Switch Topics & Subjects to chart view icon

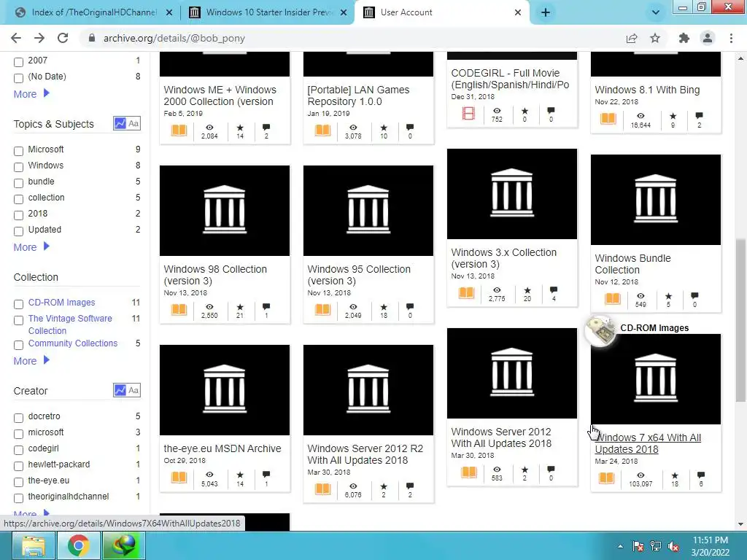tap(120, 124)
